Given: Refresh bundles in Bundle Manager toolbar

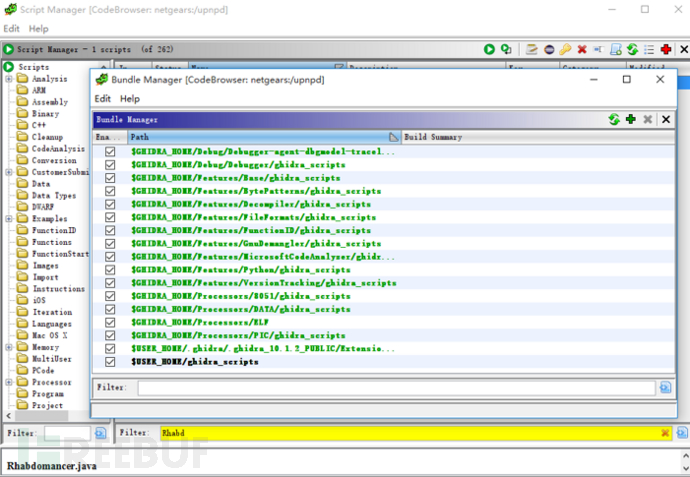Looking at the screenshot, I should tap(613, 119).
